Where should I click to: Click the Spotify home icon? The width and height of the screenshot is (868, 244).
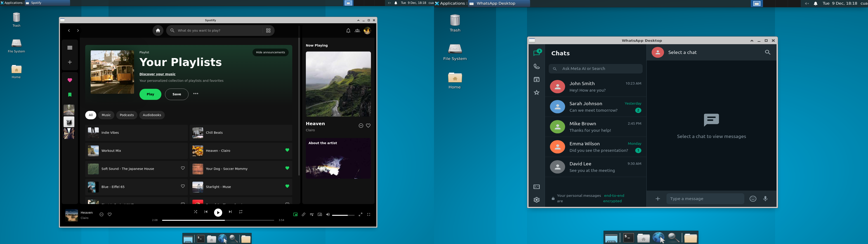click(158, 31)
